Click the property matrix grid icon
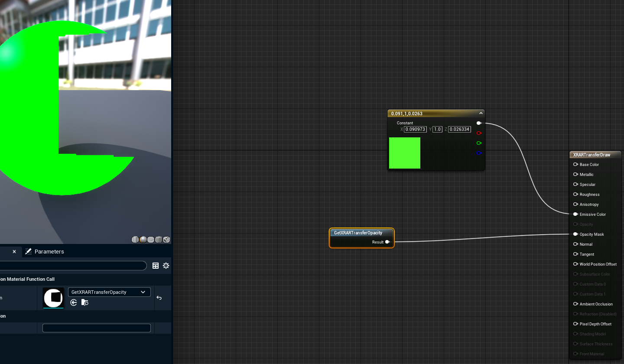The width and height of the screenshot is (624, 364). (156, 266)
